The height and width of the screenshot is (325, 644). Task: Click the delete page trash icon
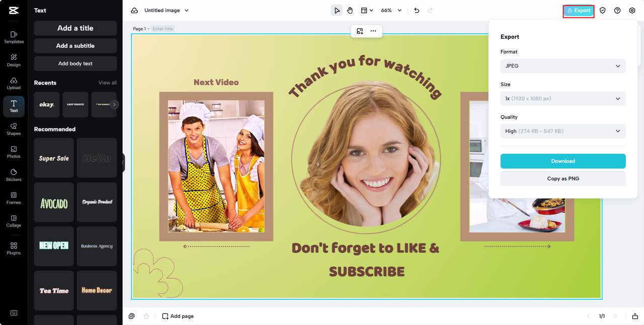pyautogui.click(x=146, y=316)
